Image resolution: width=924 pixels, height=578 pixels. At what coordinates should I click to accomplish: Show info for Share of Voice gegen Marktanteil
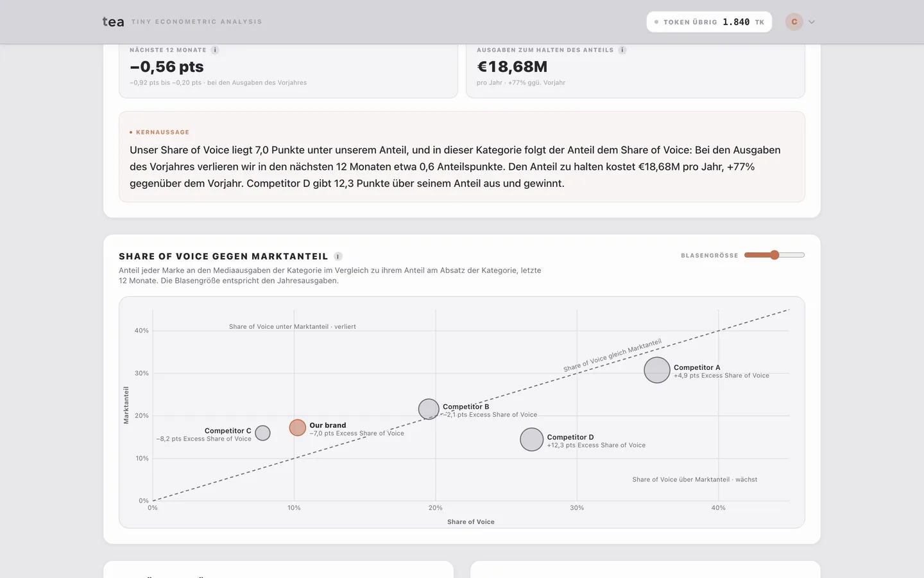click(338, 256)
